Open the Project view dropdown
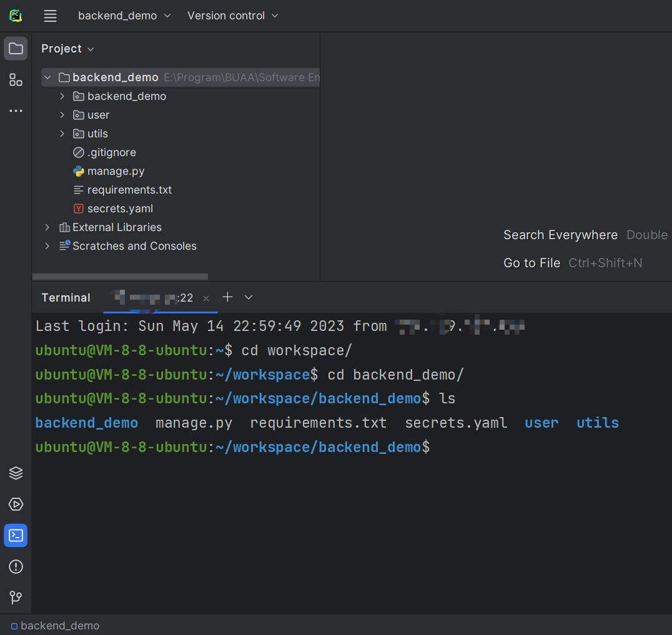Viewport: 672px width, 635px height. 67,49
